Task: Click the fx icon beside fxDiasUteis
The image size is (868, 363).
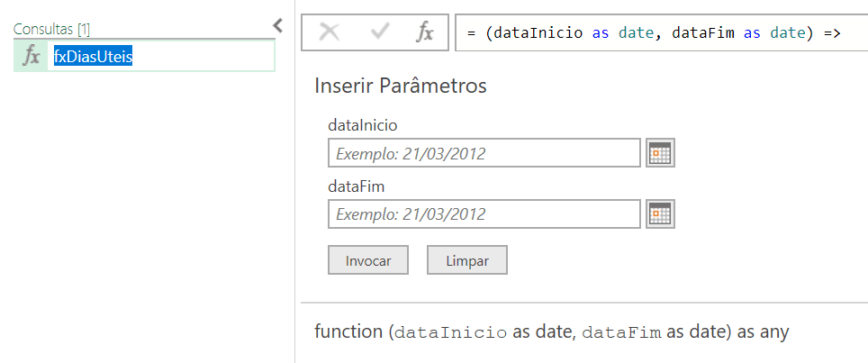Action: (31, 57)
